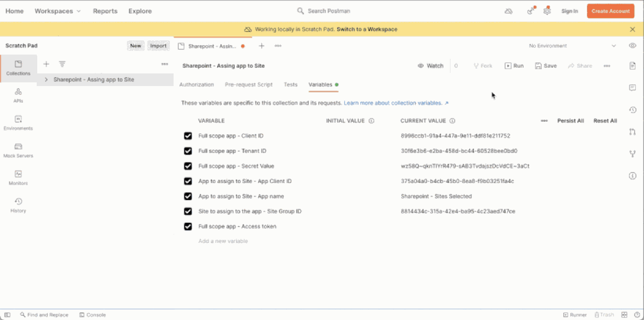Open the pull requests icon in right sidebar
644x320 pixels.
coord(632,132)
